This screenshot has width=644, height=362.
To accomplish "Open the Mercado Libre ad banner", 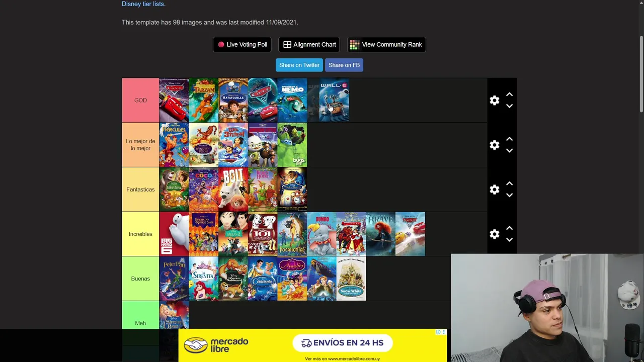I will (x=312, y=345).
